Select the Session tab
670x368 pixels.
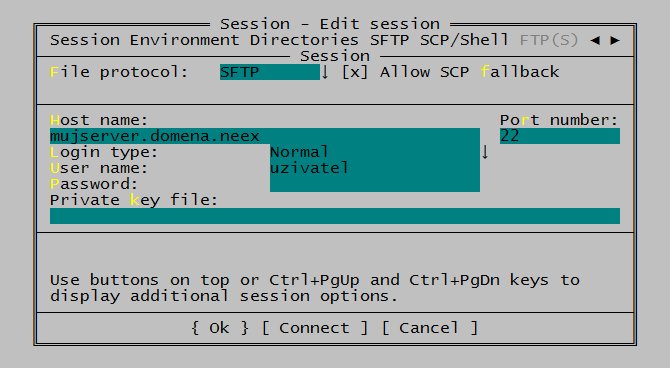coord(85,40)
